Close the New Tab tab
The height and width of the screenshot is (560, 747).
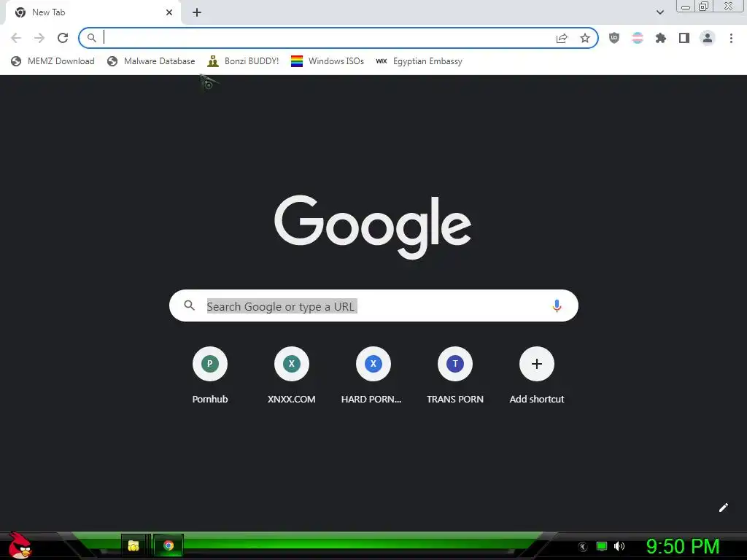[169, 12]
